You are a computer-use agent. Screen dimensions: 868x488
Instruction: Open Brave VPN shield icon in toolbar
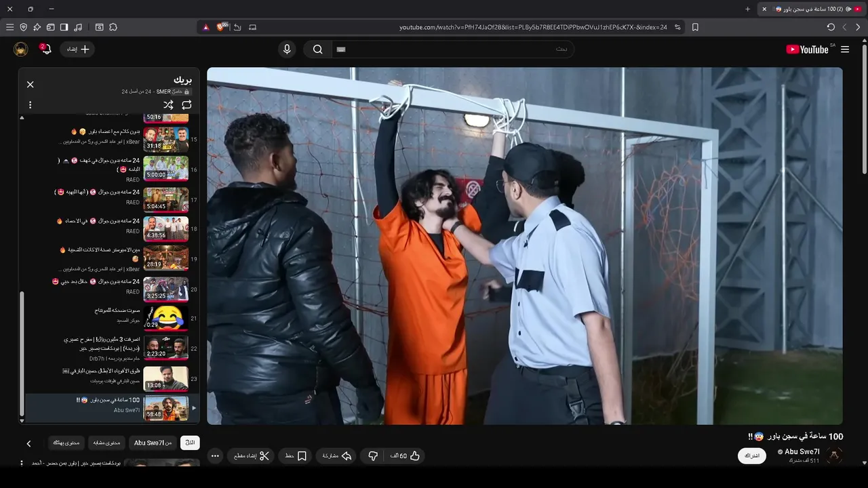(x=24, y=27)
